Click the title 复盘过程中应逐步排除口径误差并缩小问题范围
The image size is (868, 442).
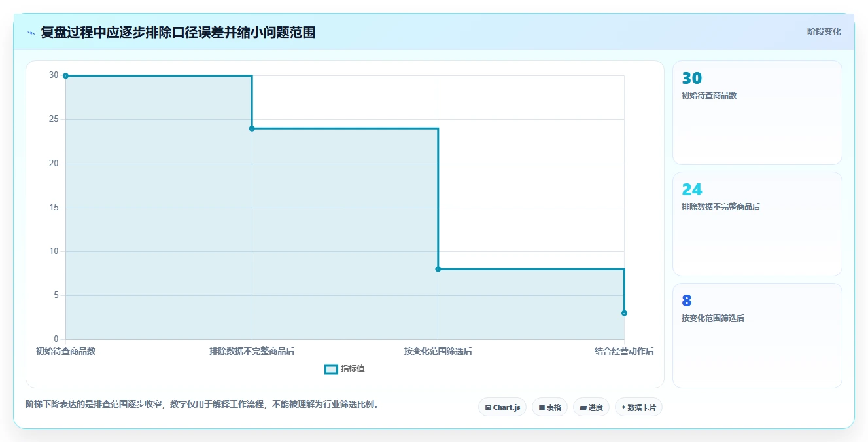[x=178, y=32]
